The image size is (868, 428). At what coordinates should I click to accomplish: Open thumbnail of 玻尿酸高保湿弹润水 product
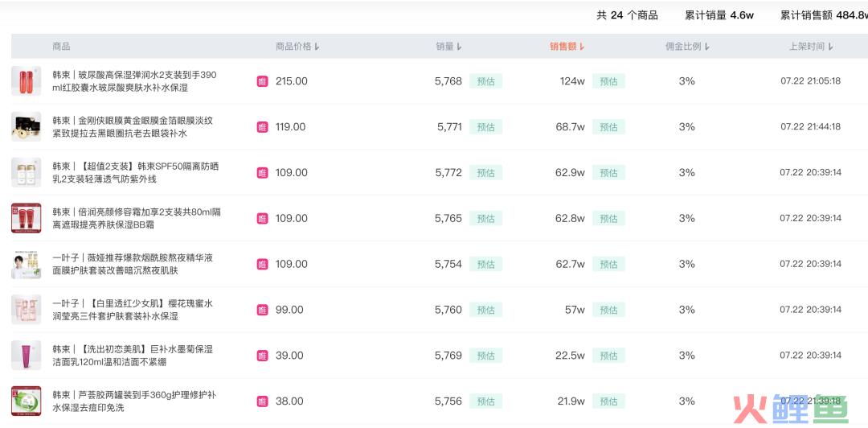pos(26,81)
